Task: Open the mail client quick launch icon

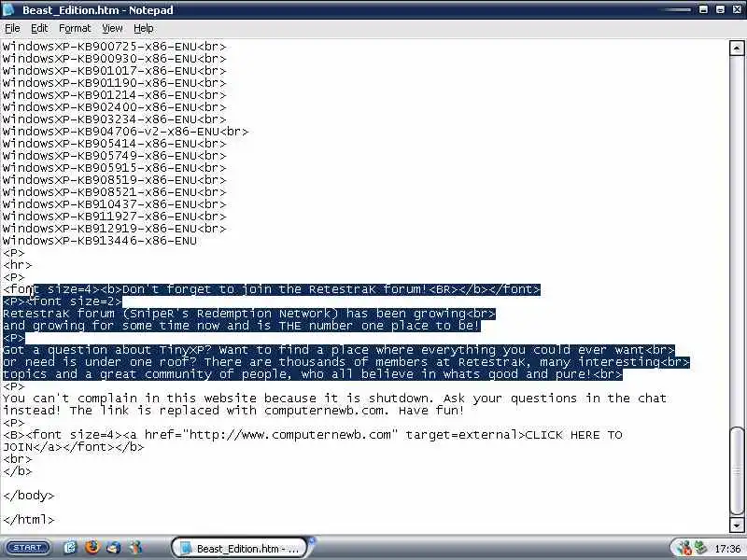Action: tap(113, 548)
